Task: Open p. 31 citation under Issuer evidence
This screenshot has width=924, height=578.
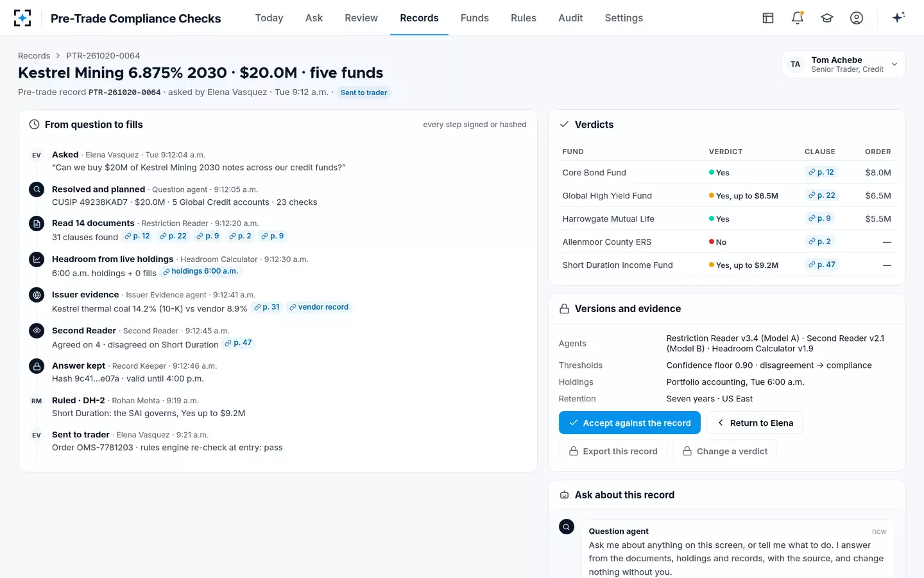Action: pos(267,308)
